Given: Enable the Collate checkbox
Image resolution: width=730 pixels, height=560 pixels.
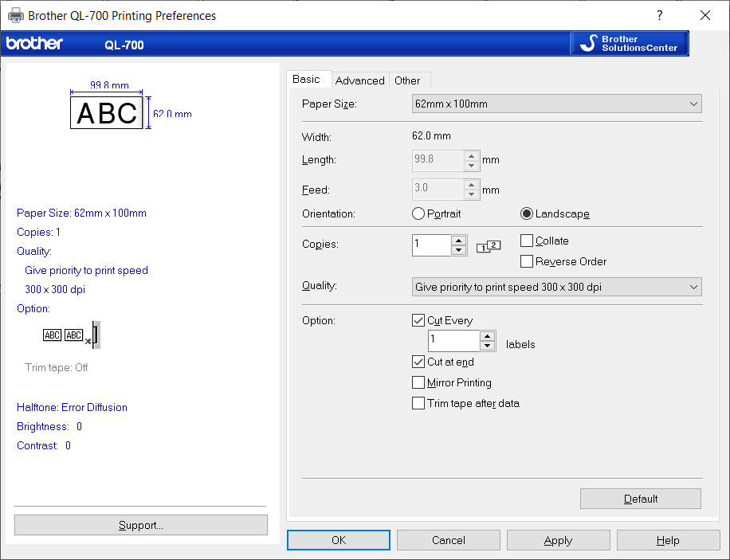Looking at the screenshot, I should pos(527,241).
